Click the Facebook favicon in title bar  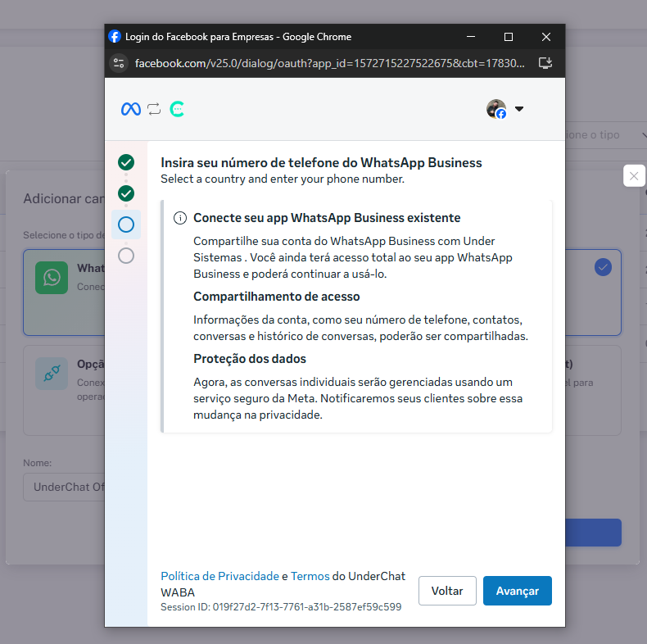115,36
